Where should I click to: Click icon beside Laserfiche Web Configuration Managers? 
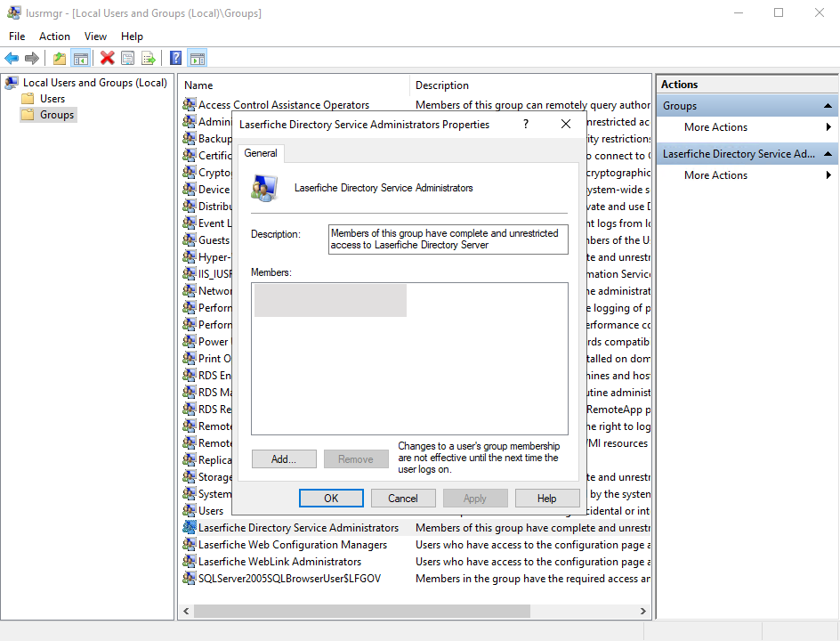(x=190, y=545)
